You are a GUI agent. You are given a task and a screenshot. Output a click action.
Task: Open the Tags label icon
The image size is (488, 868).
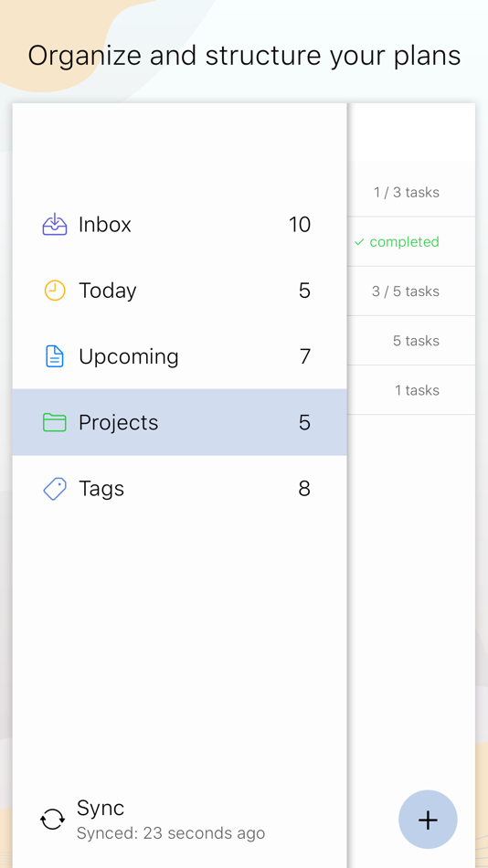point(55,489)
